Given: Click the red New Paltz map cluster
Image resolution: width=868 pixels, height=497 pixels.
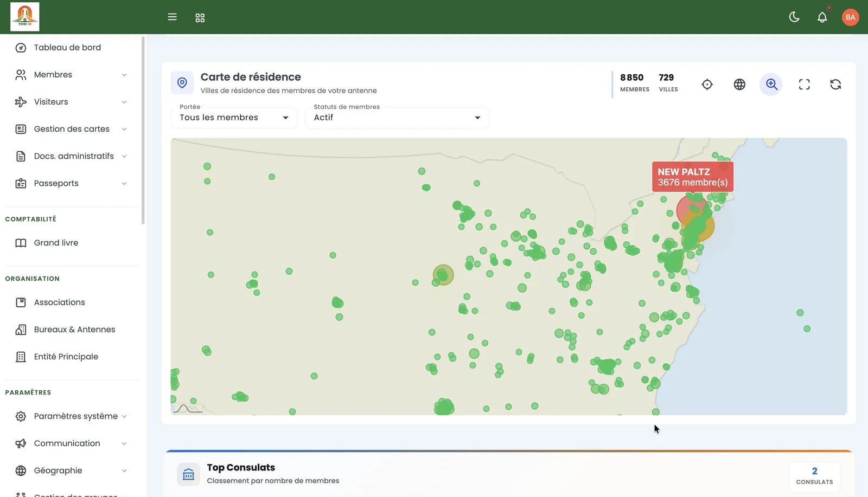Looking at the screenshot, I should tap(691, 210).
